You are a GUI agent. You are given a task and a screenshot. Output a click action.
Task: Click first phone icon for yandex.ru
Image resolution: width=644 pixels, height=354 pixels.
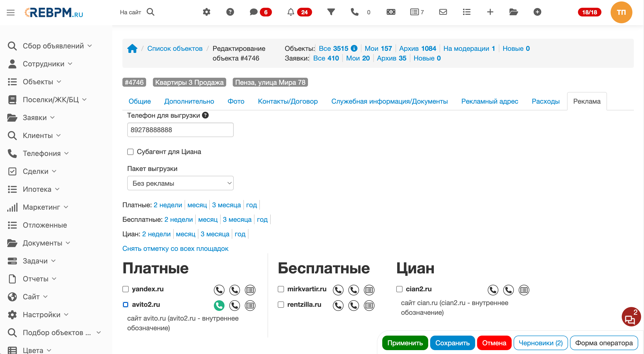[x=219, y=290]
